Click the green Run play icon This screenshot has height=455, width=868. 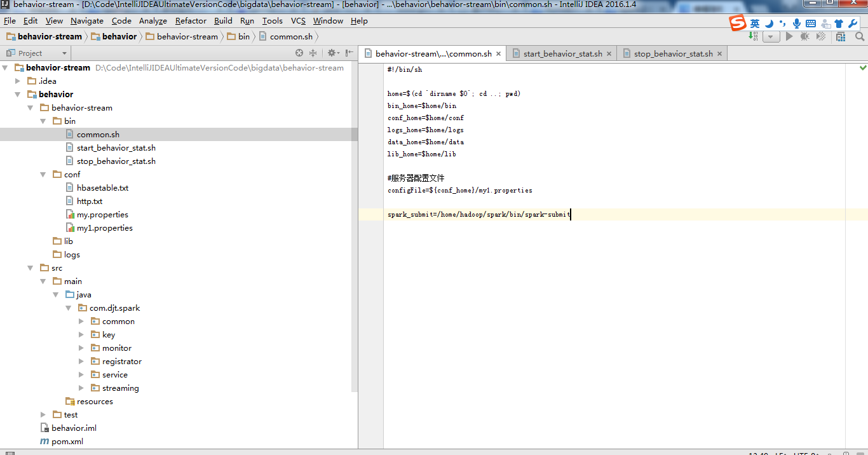(789, 37)
